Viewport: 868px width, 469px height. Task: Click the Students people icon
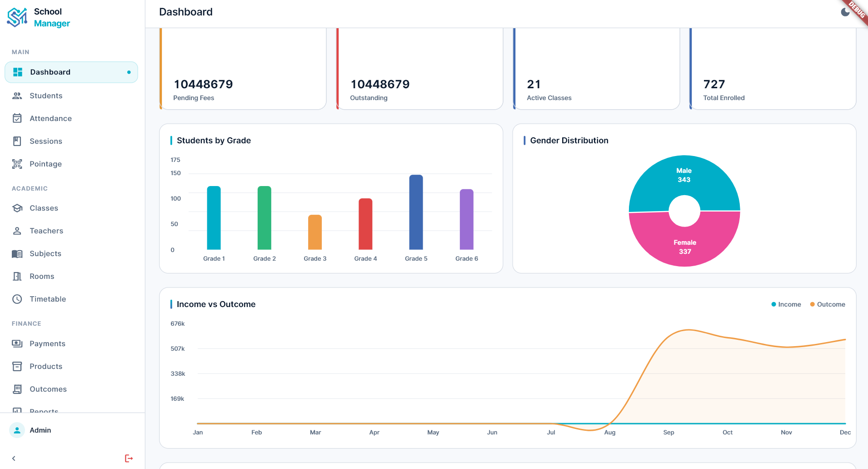(x=17, y=96)
